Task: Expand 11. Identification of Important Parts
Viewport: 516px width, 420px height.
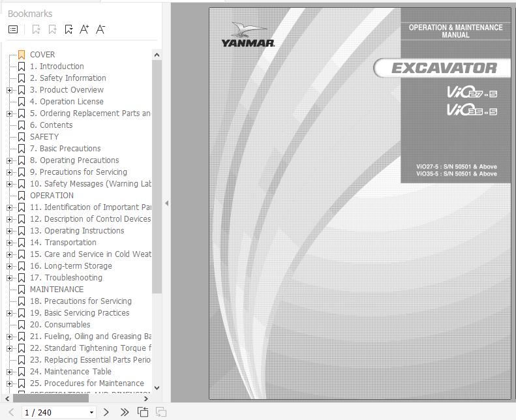Action: (10, 207)
